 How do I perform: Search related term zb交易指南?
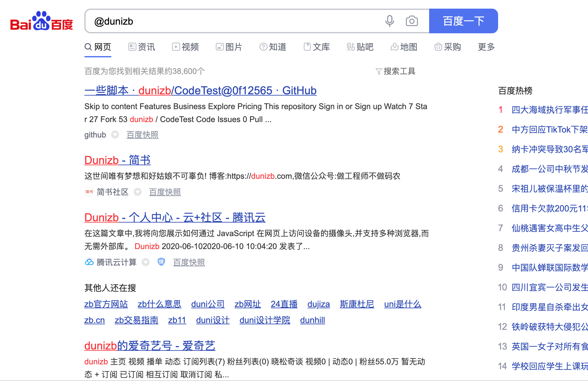coord(136,320)
